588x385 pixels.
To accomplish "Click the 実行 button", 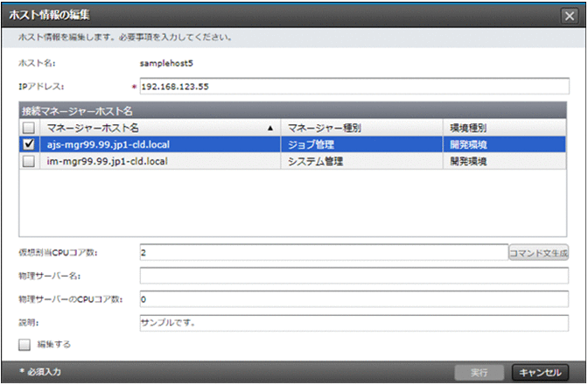I will click(x=479, y=372).
